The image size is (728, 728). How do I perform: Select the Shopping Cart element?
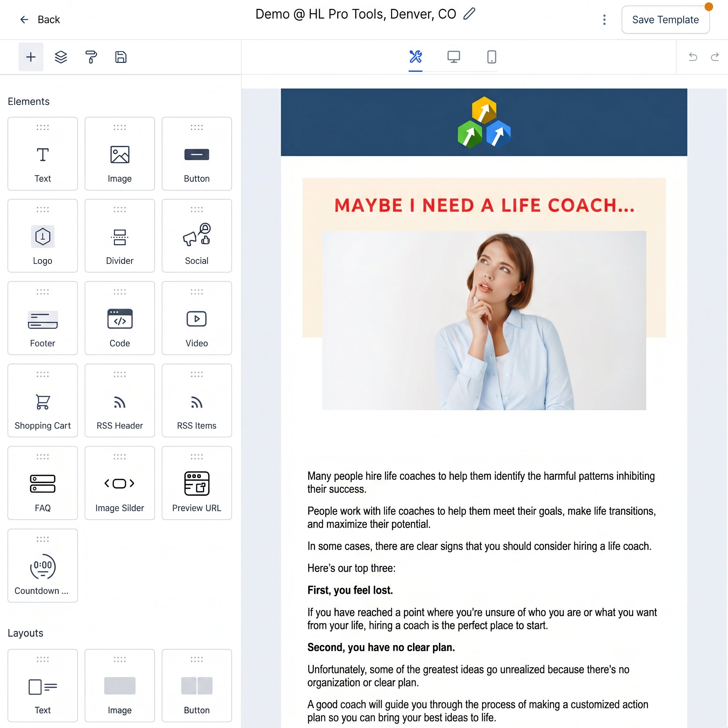click(43, 401)
